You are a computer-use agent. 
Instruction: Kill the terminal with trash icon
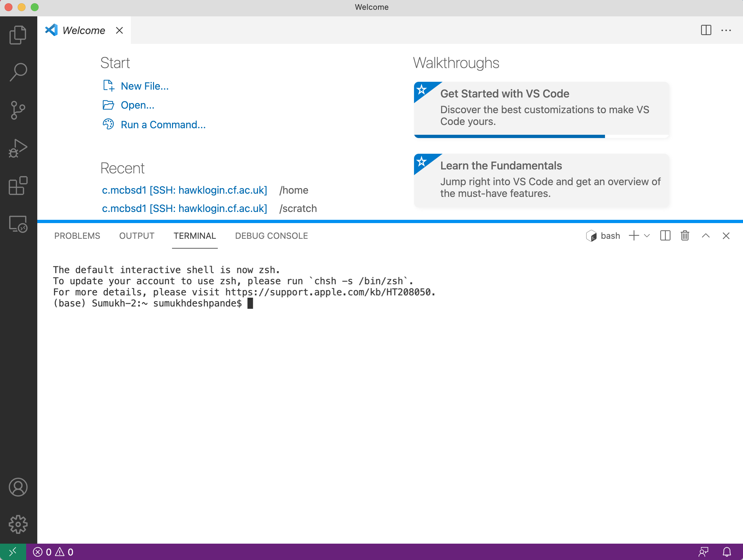coord(685,236)
